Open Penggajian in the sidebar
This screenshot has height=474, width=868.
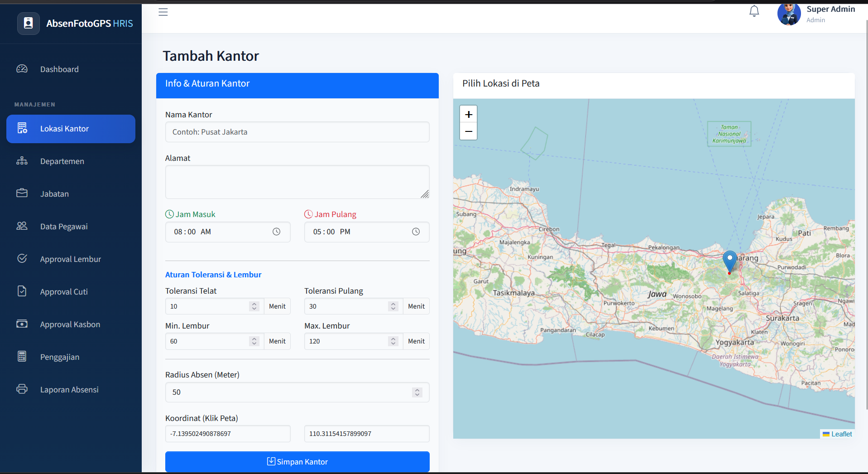71,357
